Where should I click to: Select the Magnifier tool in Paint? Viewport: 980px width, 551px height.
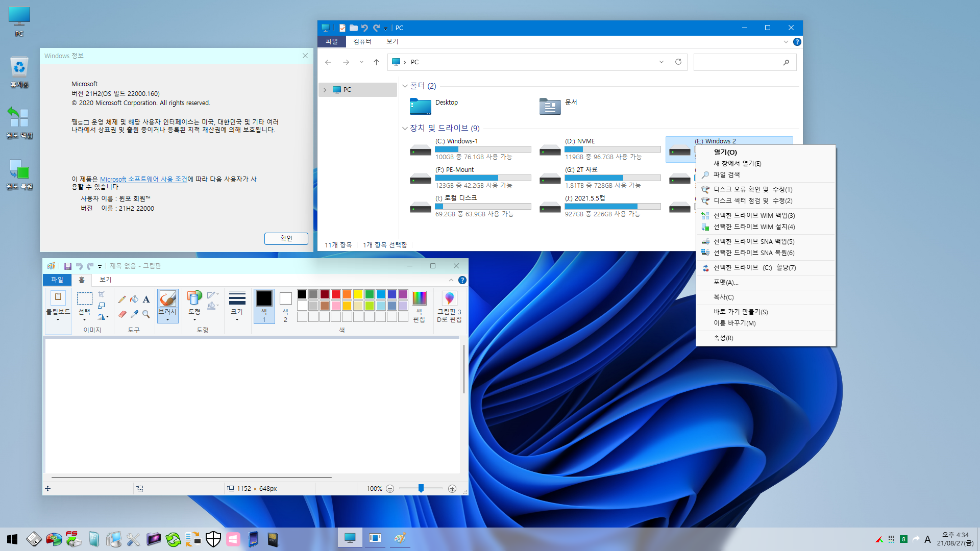(146, 314)
